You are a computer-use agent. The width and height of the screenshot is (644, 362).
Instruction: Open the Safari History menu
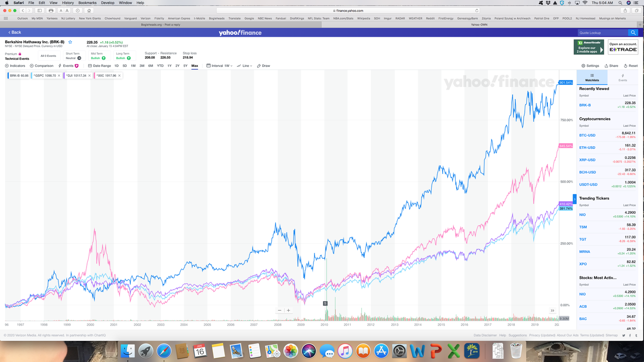68,3
